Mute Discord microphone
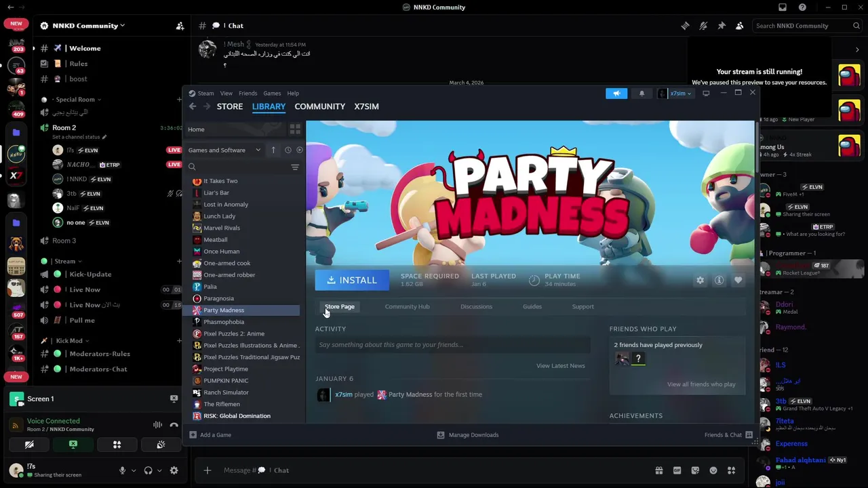Viewport: 868px width, 488px height. click(122, 470)
